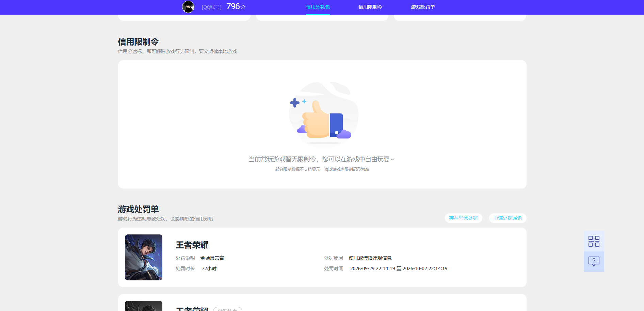Switch to 信用限制令 tab

click(370, 7)
